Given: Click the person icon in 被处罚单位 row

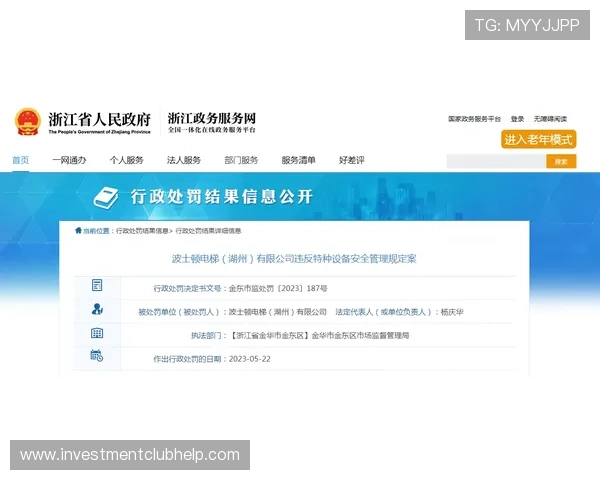Looking at the screenshot, I should (x=97, y=309).
